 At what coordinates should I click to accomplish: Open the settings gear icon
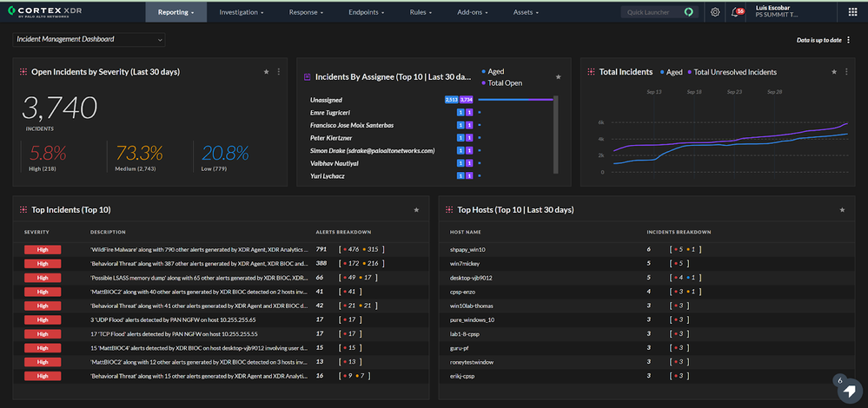point(715,12)
